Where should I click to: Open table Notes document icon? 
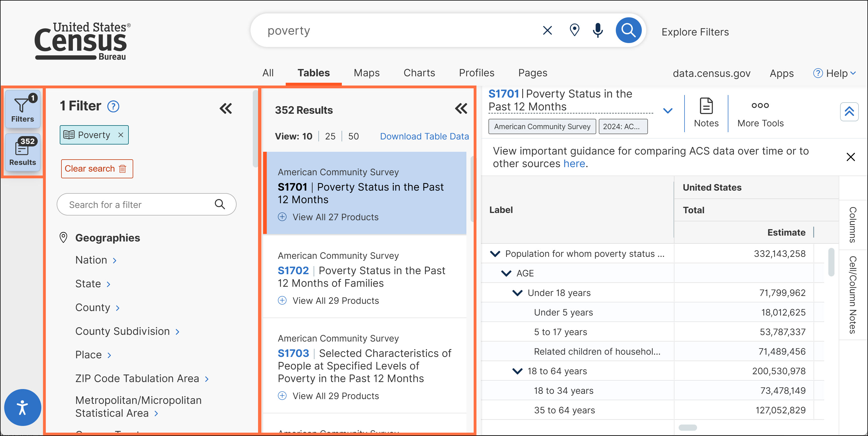(x=706, y=112)
